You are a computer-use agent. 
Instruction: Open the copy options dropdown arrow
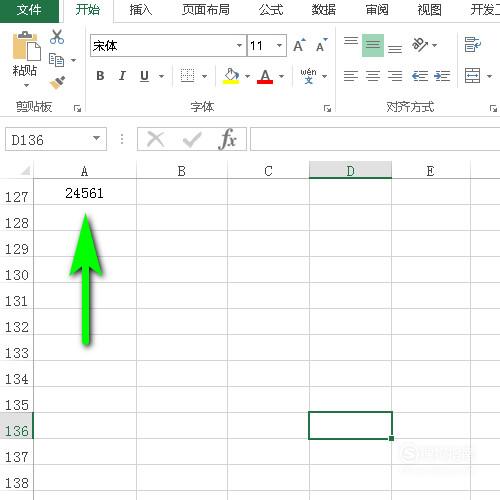tap(73, 60)
